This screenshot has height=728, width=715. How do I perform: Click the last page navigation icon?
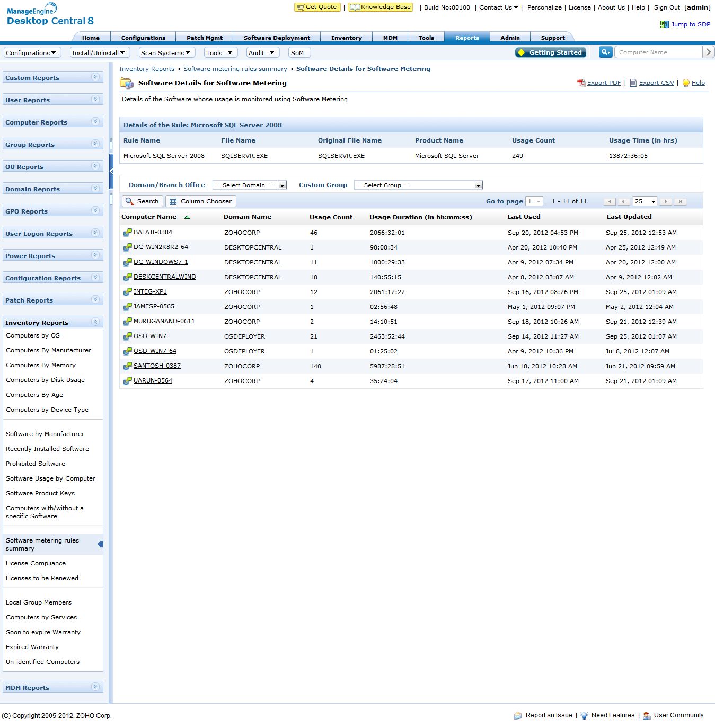(681, 201)
